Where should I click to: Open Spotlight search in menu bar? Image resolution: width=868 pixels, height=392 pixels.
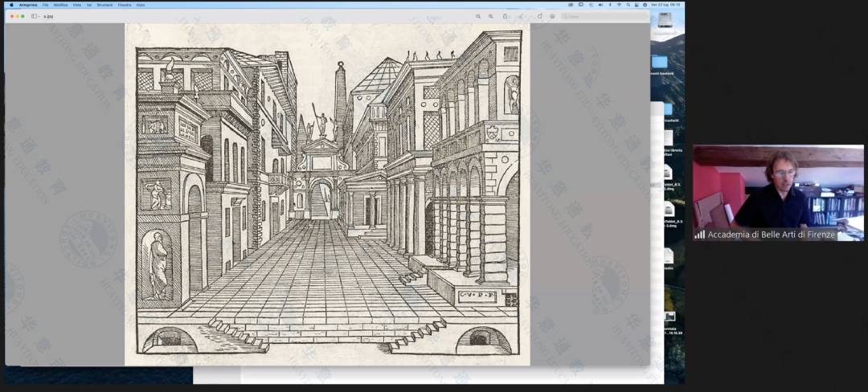coord(628,5)
